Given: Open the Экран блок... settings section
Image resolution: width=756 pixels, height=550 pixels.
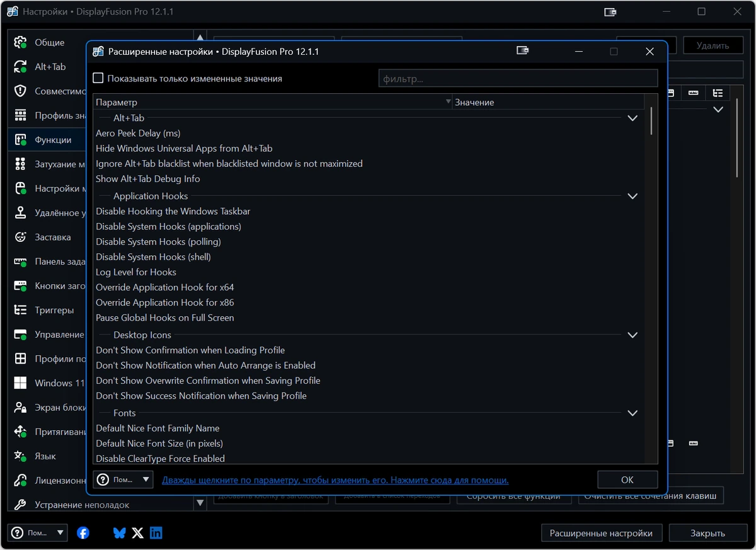Looking at the screenshot, I should pos(47,408).
